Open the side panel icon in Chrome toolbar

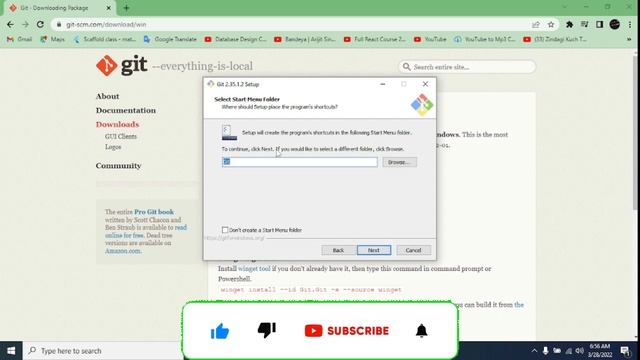(x=599, y=24)
